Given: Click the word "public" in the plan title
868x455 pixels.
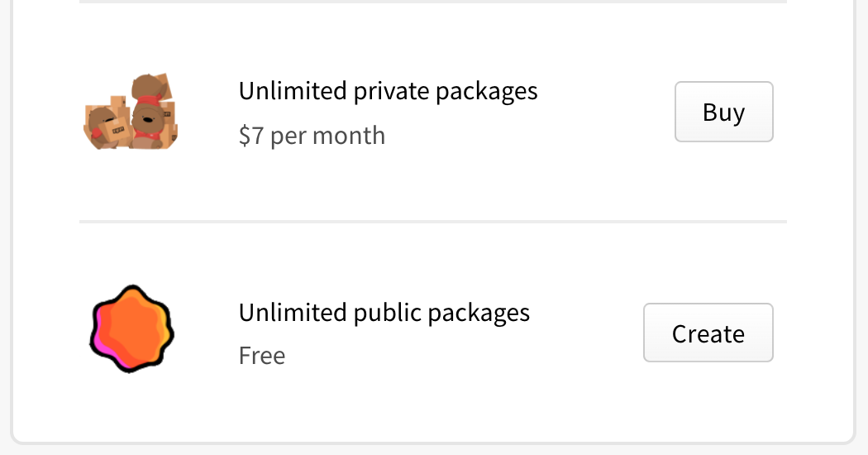Looking at the screenshot, I should pos(389,313).
